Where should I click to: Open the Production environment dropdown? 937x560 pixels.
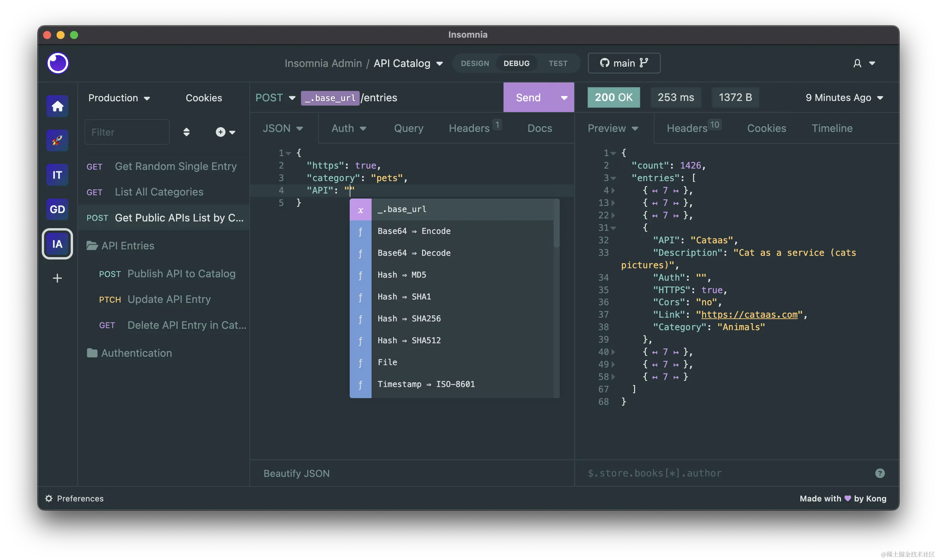click(x=119, y=98)
